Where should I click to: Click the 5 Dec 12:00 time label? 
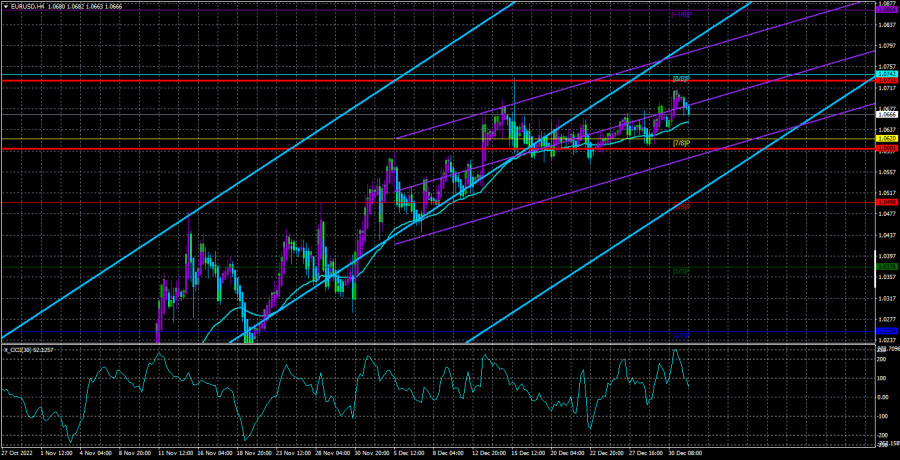click(x=409, y=455)
